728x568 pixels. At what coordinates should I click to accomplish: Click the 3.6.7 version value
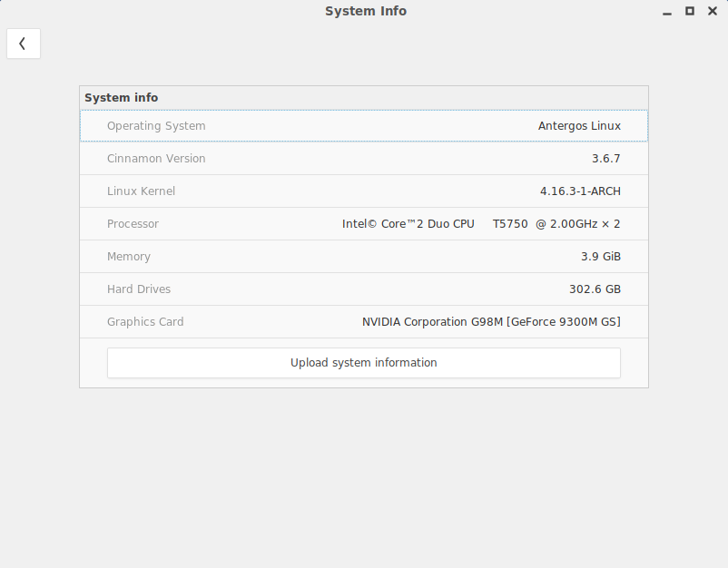(605, 158)
